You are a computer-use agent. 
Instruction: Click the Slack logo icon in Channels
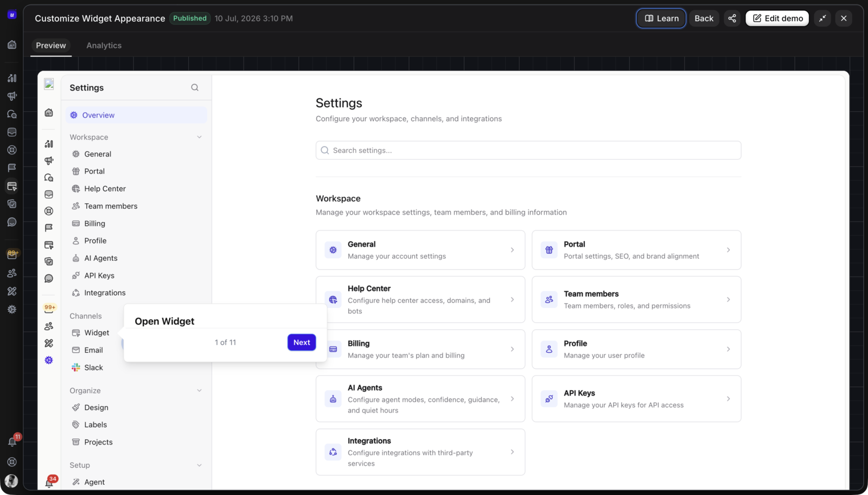click(76, 368)
